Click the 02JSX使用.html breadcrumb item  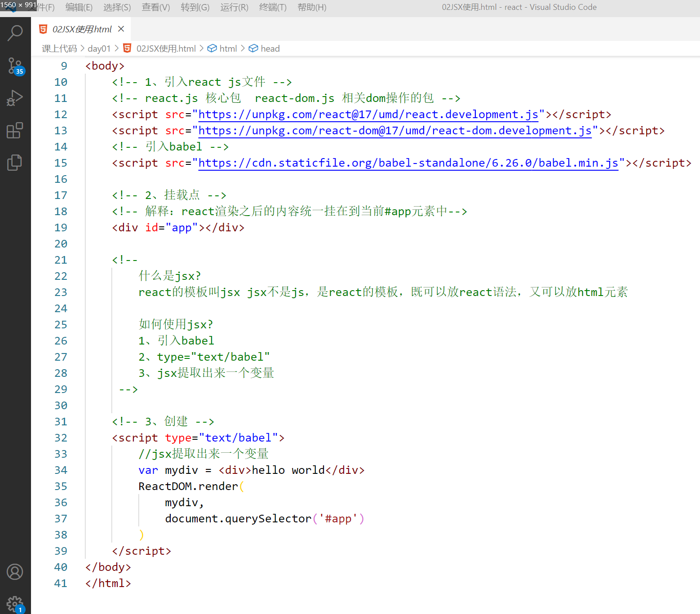pyautogui.click(x=159, y=49)
